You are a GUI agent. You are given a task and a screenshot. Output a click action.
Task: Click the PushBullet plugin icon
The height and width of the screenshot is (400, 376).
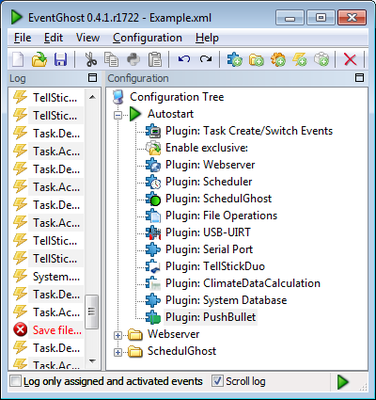[153, 317]
